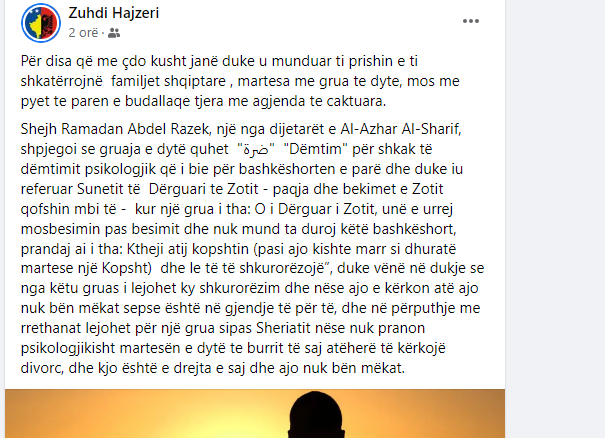The height and width of the screenshot is (438, 605).
Task: Click the final line starting with "divorc"
Action: coord(213,368)
